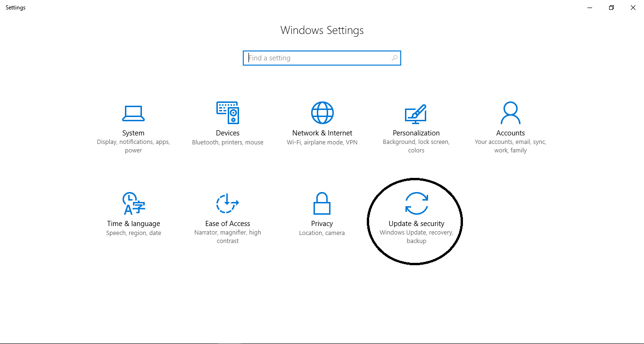Open the Personalization paintbrush icon
Viewport: 644px width, 344px height.
click(416, 114)
